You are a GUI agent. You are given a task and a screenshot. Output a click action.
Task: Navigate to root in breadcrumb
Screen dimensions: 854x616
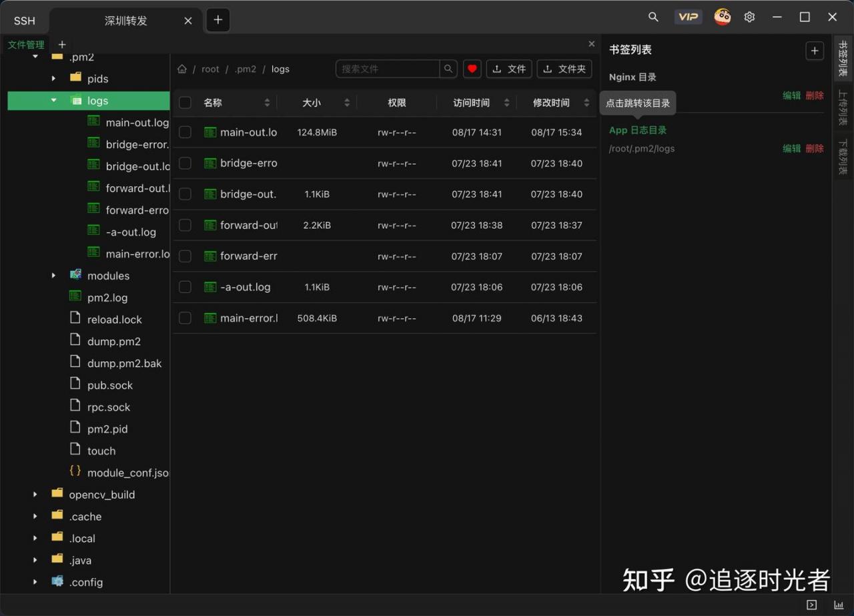click(210, 69)
